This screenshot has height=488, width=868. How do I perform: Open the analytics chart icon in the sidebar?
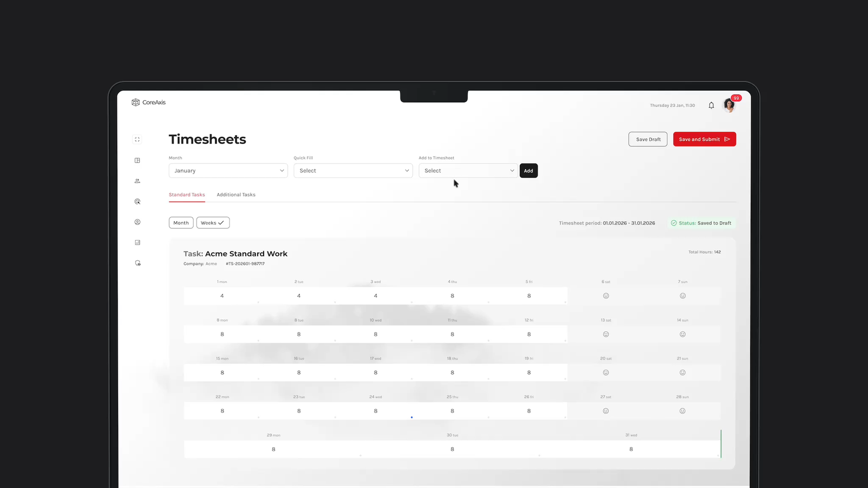[137, 242]
